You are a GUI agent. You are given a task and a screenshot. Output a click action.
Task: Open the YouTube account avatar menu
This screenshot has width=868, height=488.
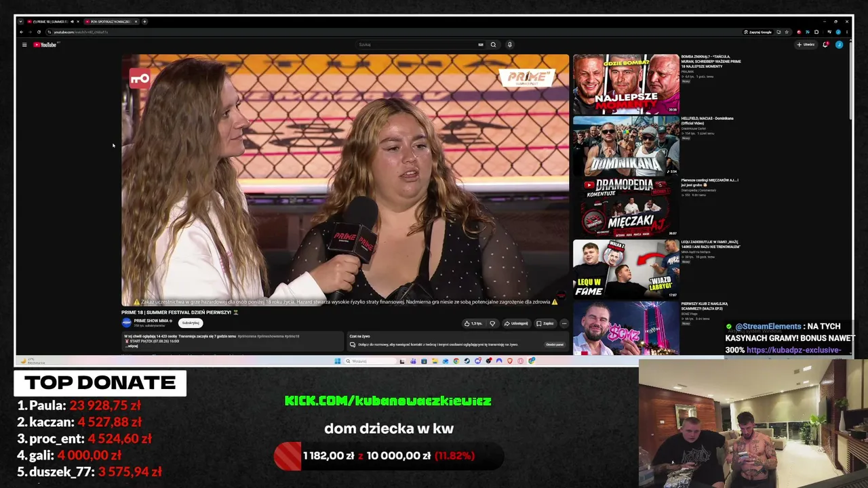click(x=839, y=45)
